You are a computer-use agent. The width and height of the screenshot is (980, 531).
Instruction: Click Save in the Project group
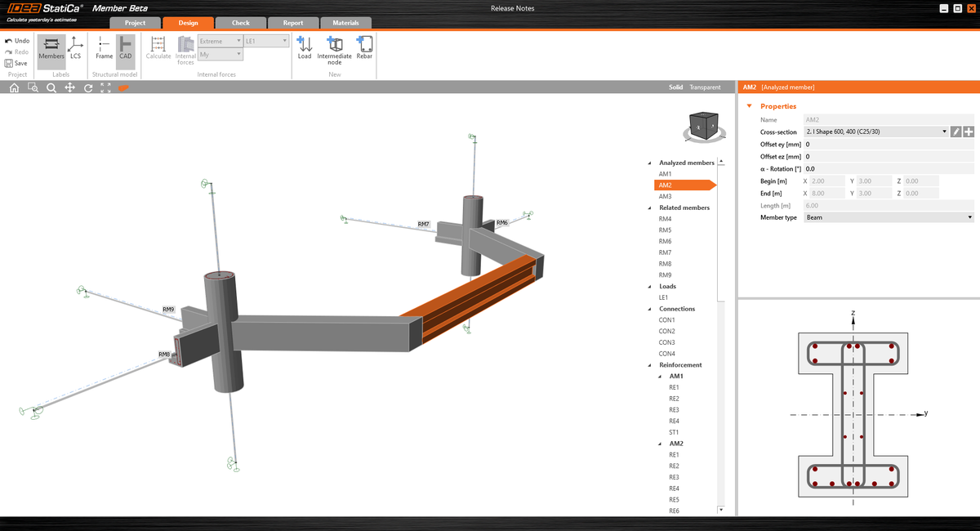point(17,62)
